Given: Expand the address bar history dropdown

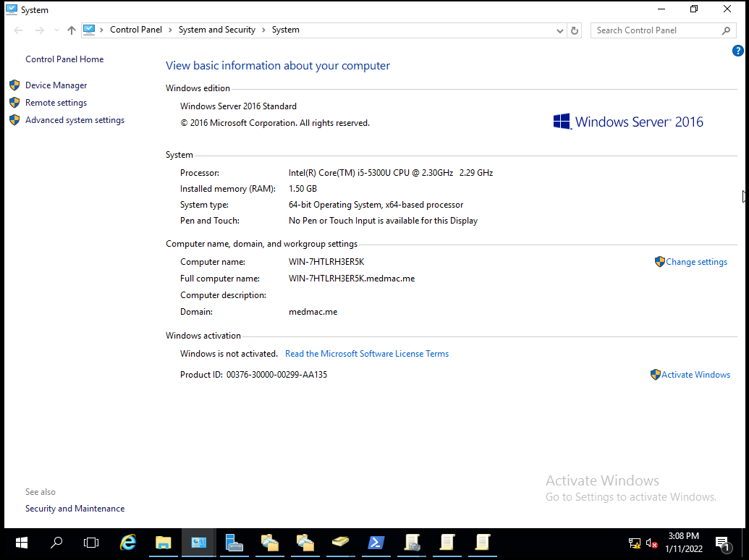Looking at the screenshot, I should tap(560, 30).
